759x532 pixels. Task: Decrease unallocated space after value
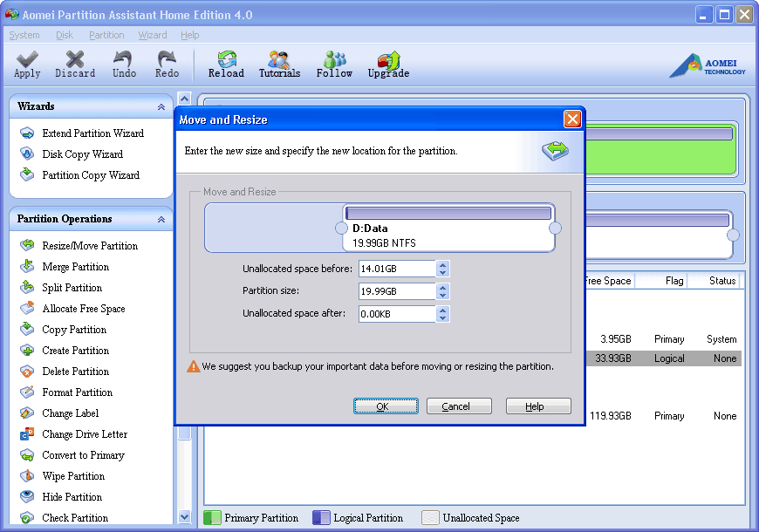[x=442, y=317]
